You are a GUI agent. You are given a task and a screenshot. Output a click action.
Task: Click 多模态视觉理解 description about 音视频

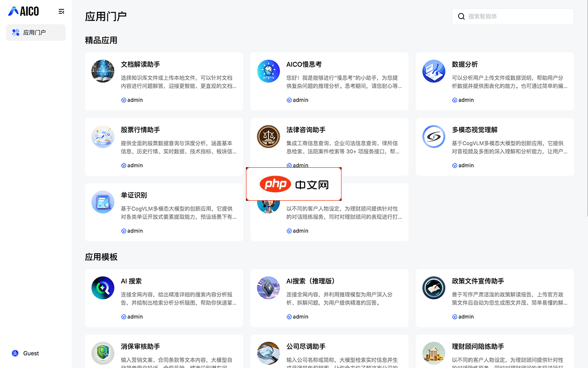click(x=510, y=147)
